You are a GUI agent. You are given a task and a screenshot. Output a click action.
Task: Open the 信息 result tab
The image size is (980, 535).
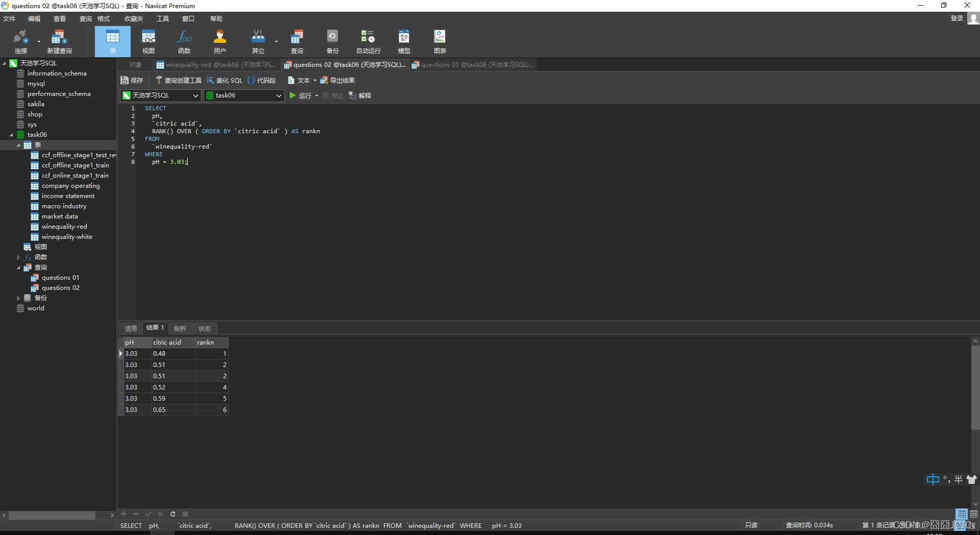[131, 328]
